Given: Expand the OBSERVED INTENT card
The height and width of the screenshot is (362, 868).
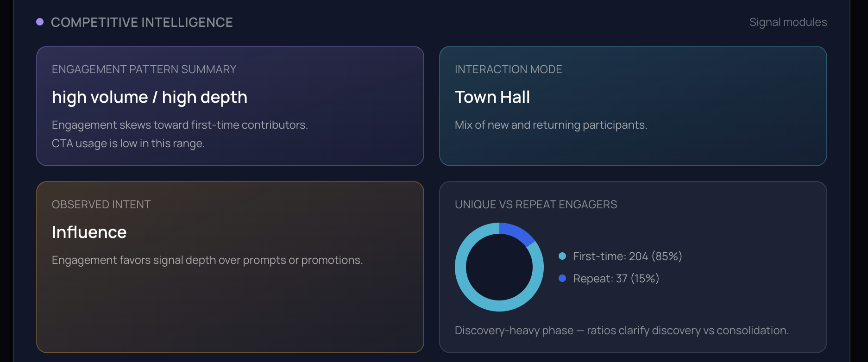Looking at the screenshot, I should click(230, 266).
